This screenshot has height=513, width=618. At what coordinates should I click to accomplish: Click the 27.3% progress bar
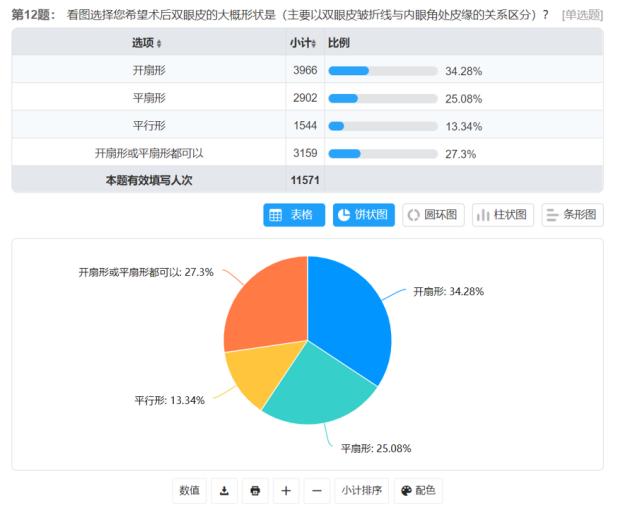pyautogui.click(x=383, y=154)
